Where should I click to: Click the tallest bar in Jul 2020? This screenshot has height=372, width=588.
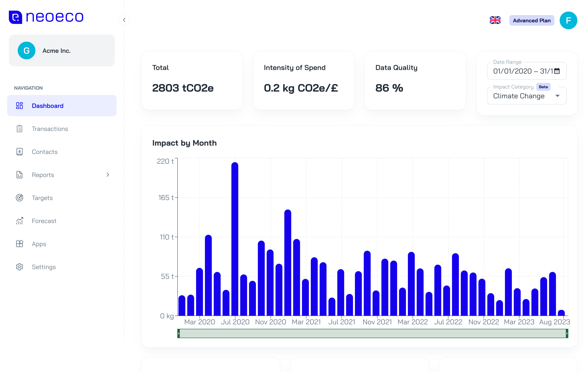point(235,239)
